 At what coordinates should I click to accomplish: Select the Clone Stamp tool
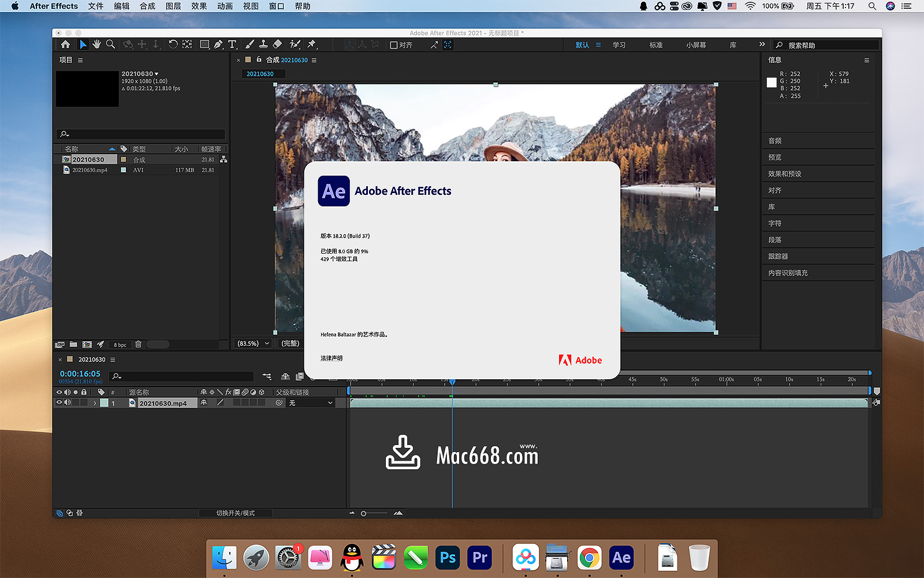[263, 45]
